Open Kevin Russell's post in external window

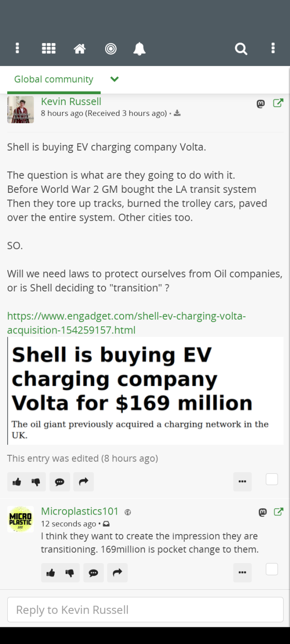(278, 103)
